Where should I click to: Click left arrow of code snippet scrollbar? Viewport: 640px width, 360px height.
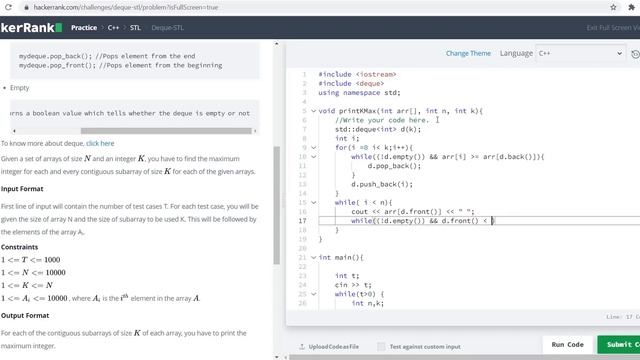[x=14, y=131]
